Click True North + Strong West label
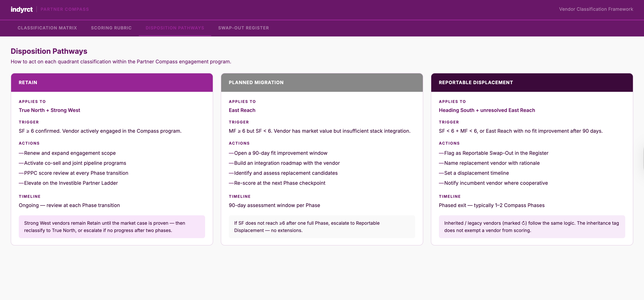The image size is (644, 300). (x=49, y=110)
